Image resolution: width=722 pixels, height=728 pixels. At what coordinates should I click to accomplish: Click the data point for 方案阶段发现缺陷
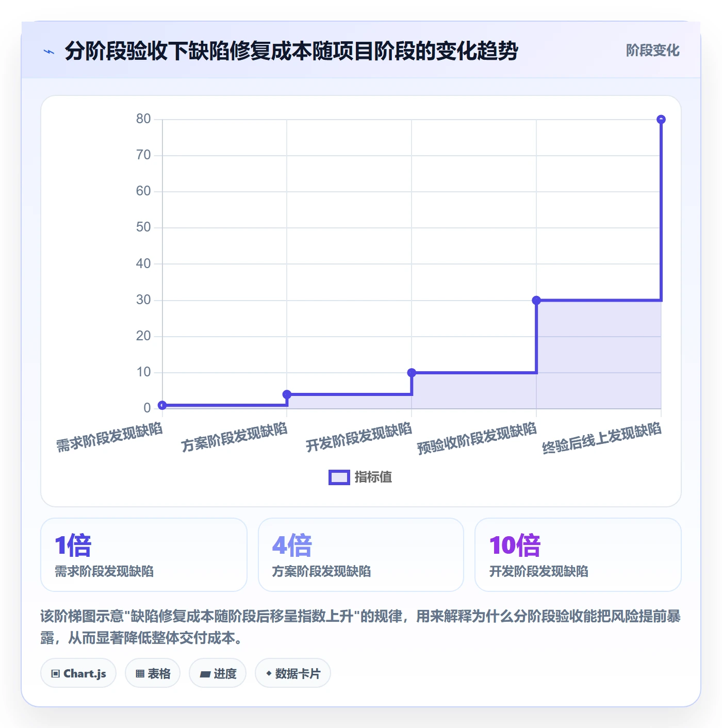287,394
